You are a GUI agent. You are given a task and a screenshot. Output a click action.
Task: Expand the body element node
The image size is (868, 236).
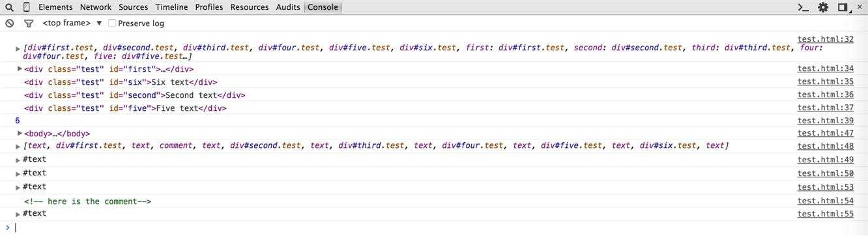click(19, 133)
